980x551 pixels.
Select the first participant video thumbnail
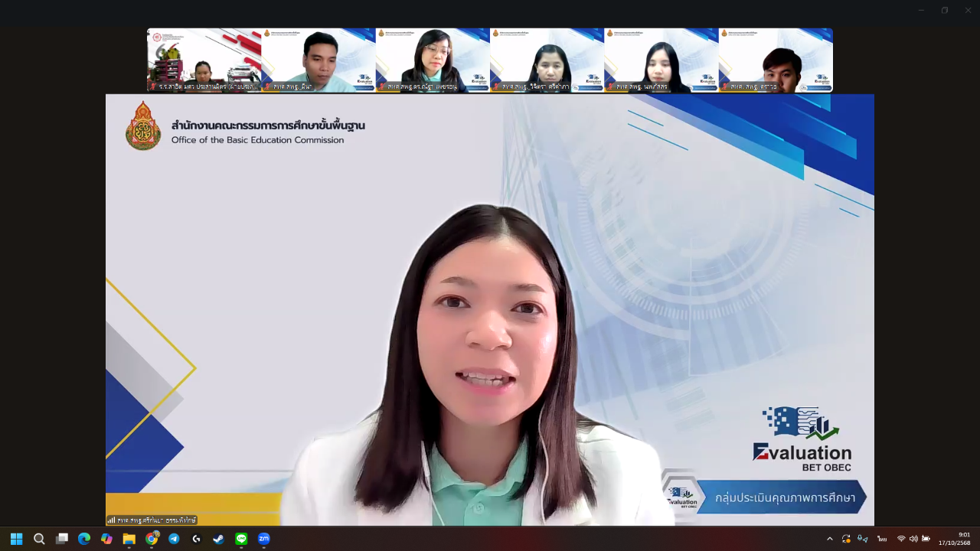204,60
